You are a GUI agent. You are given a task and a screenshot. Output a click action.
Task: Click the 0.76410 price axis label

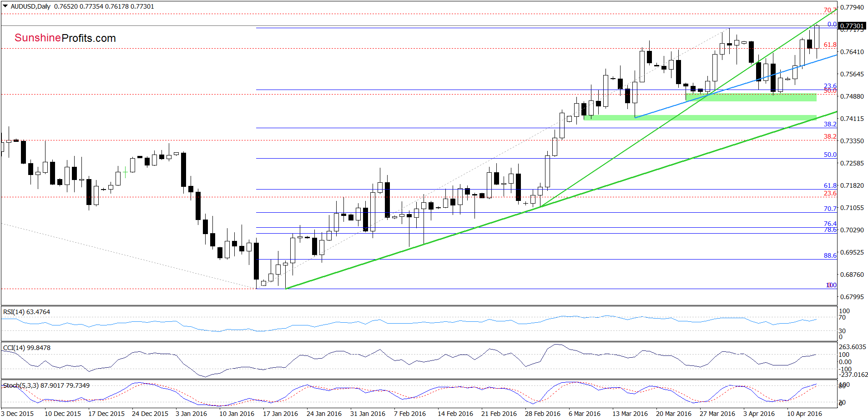pyautogui.click(x=852, y=52)
